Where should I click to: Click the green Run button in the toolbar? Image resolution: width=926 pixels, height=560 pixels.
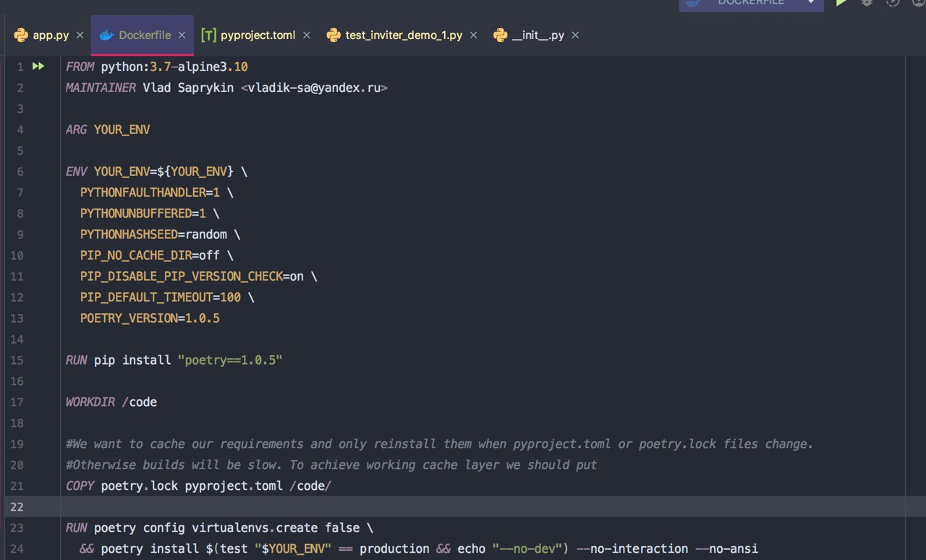point(841,3)
